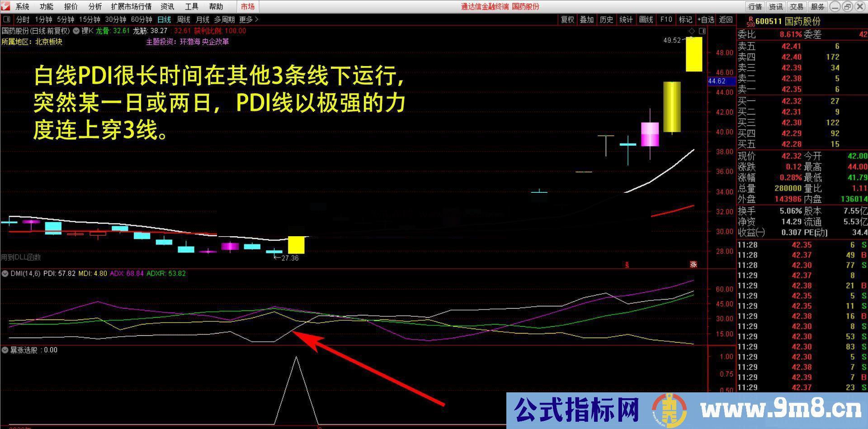Viewport: 868px width, 429px height.
Task: Click the 返回 return icon
Action: 725,19
